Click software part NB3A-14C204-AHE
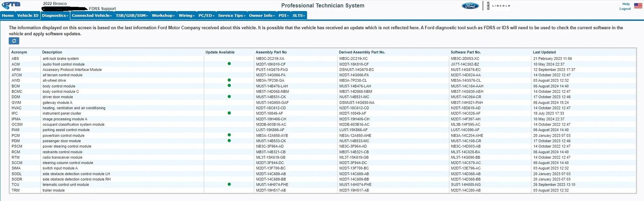 [x=467, y=135]
